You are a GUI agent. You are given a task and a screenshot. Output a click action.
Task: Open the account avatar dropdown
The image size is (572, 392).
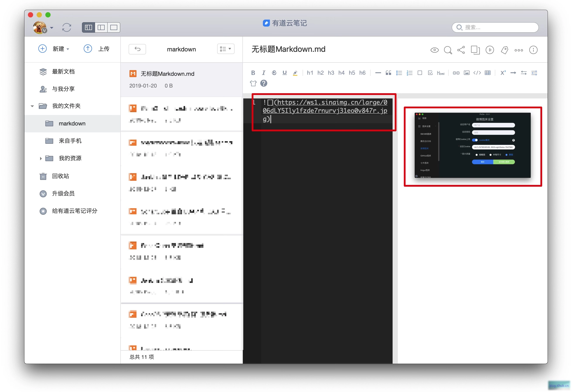pos(43,27)
